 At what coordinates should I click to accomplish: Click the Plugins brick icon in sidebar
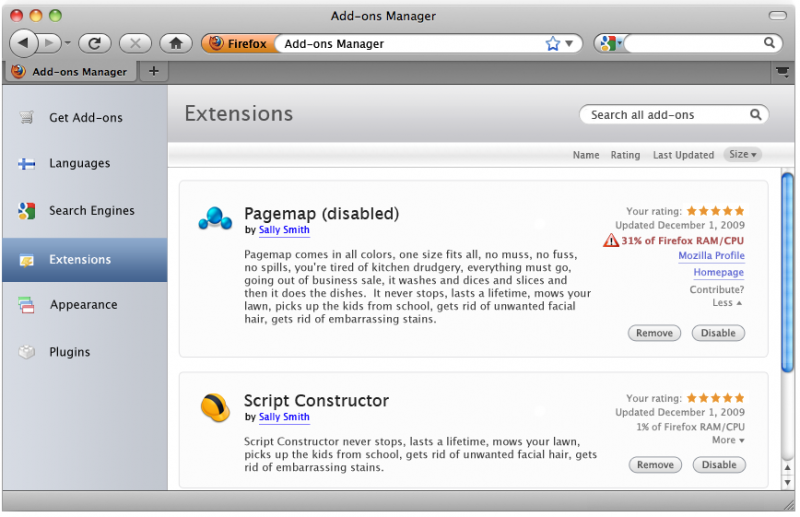click(27, 352)
